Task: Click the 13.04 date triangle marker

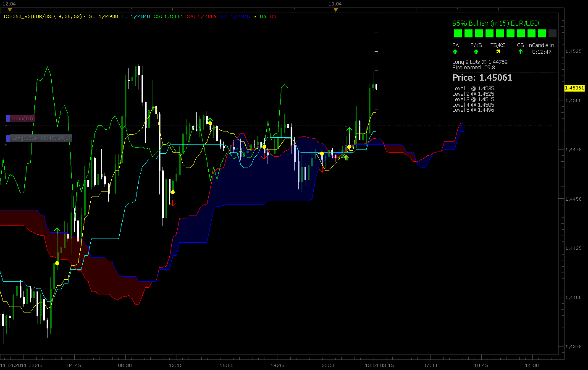Action: [x=335, y=10]
